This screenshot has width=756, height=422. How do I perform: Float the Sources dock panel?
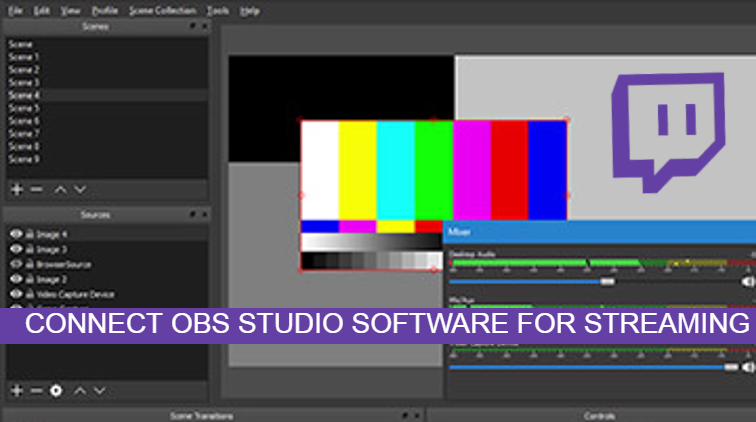193,214
